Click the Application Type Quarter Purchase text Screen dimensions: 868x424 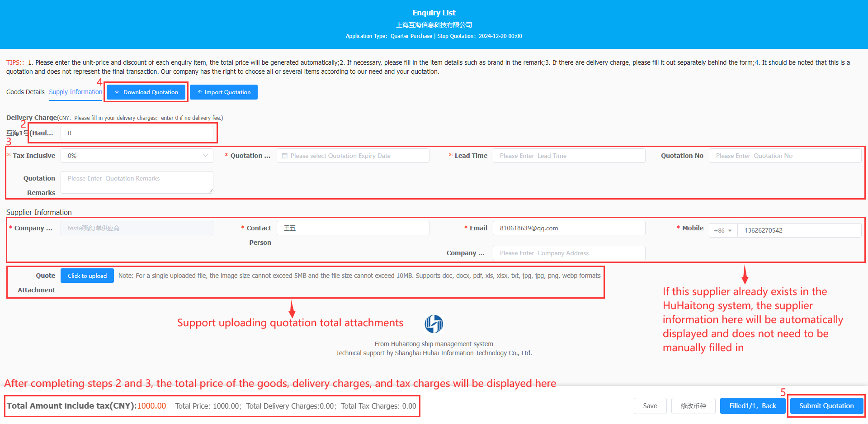click(x=389, y=36)
